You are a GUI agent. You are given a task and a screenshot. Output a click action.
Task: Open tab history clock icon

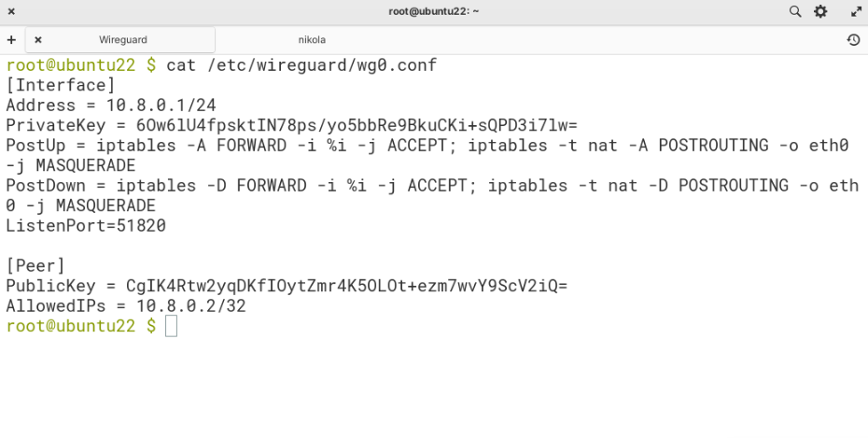(853, 40)
